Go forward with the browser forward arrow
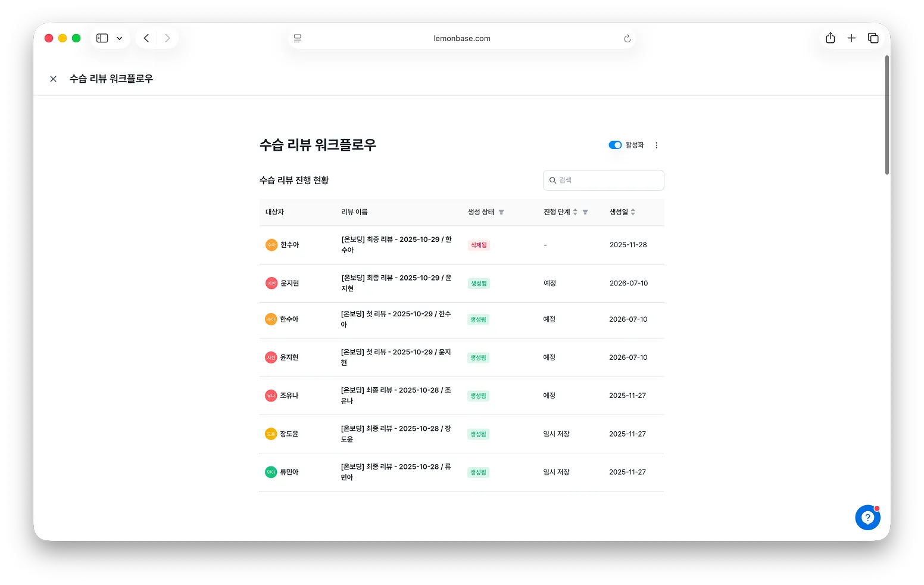This screenshot has width=924, height=585. (x=167, y=38)
